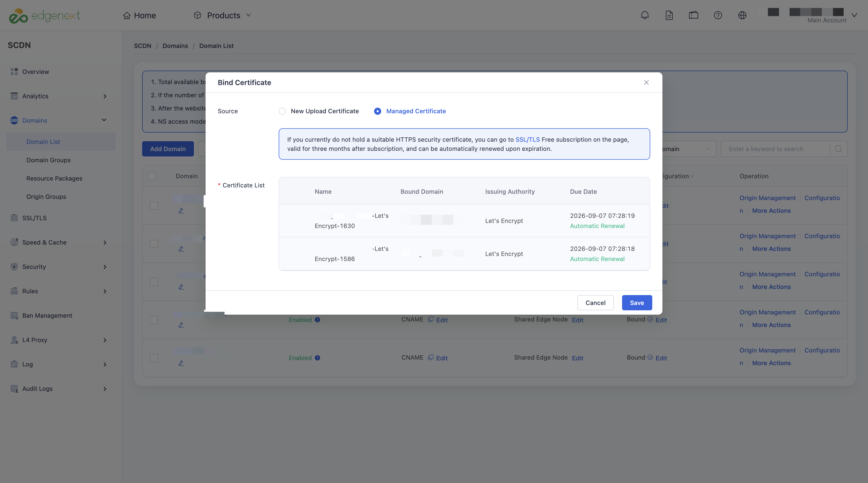Expand the Analytics sidebar section
This screenshot has width=868, height=483.
coord(105,96)
